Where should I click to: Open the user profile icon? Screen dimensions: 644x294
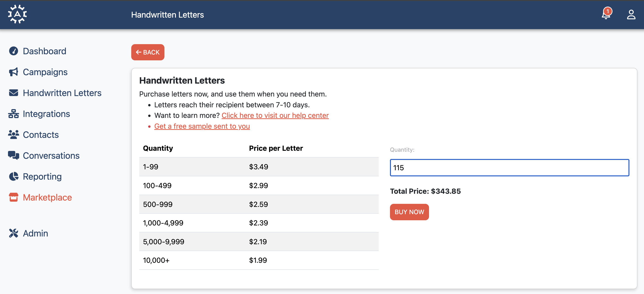point(631,15)
